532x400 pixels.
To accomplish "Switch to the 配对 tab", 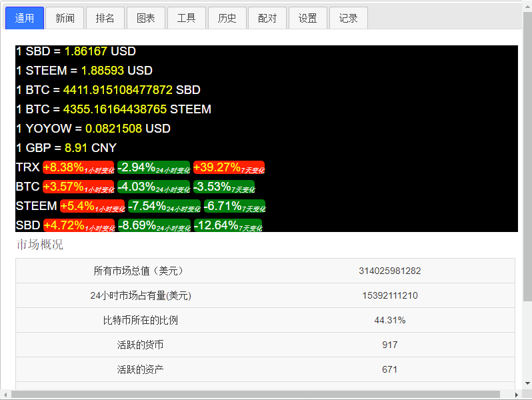I will click(267, 18).
